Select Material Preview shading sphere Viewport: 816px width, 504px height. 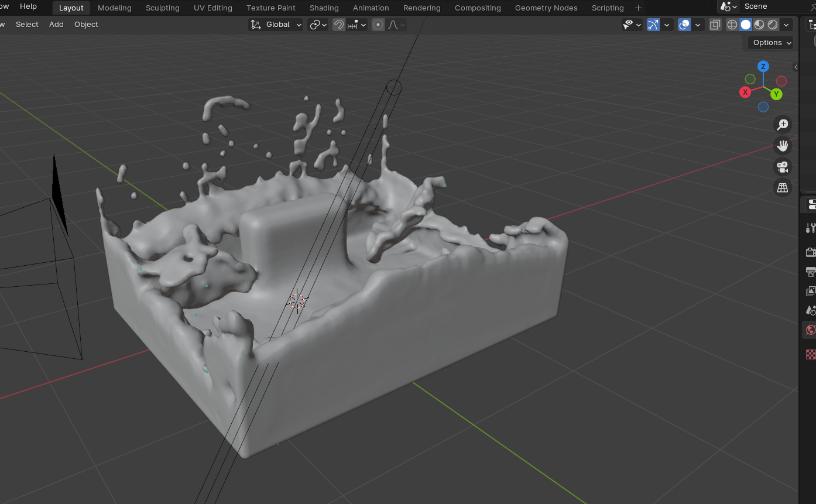coord(759,25)
